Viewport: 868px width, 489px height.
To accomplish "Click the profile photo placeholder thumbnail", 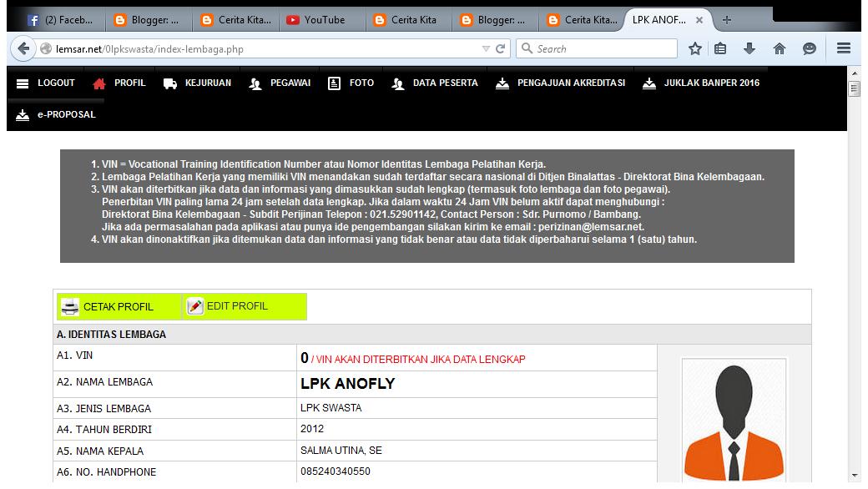I will click(734, 421).
